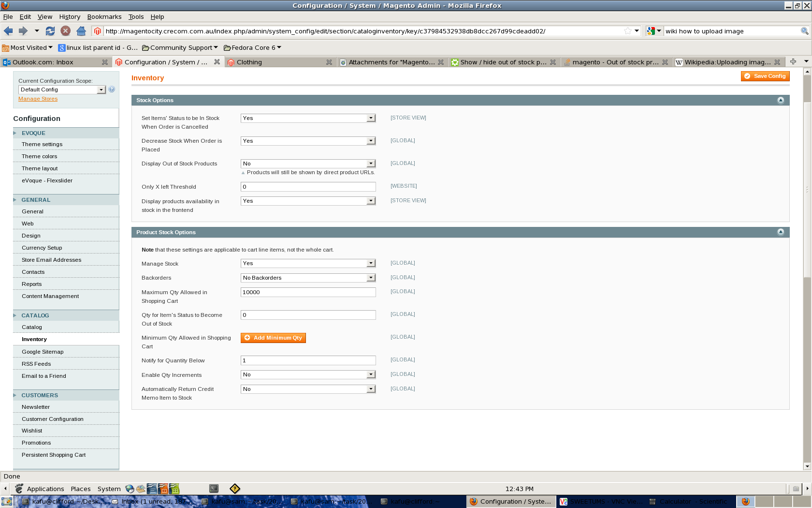
Task: Open a new browser tab
Action: 793,61
